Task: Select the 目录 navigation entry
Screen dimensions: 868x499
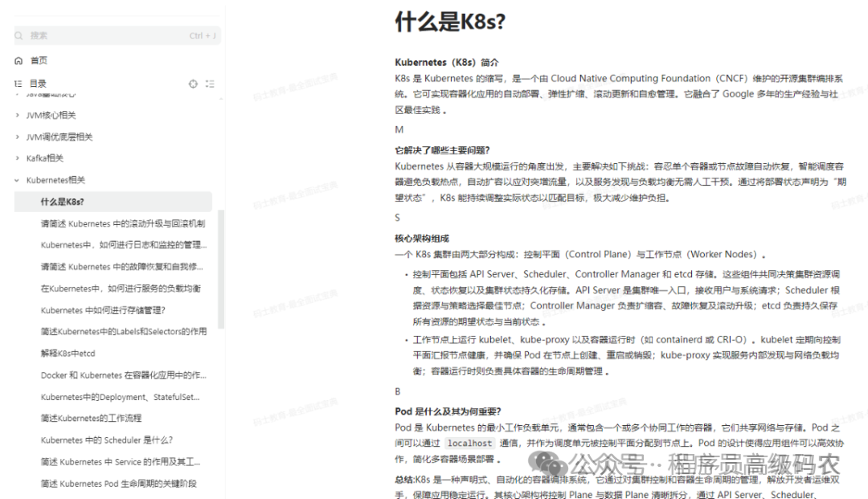Action: point(38,83)
